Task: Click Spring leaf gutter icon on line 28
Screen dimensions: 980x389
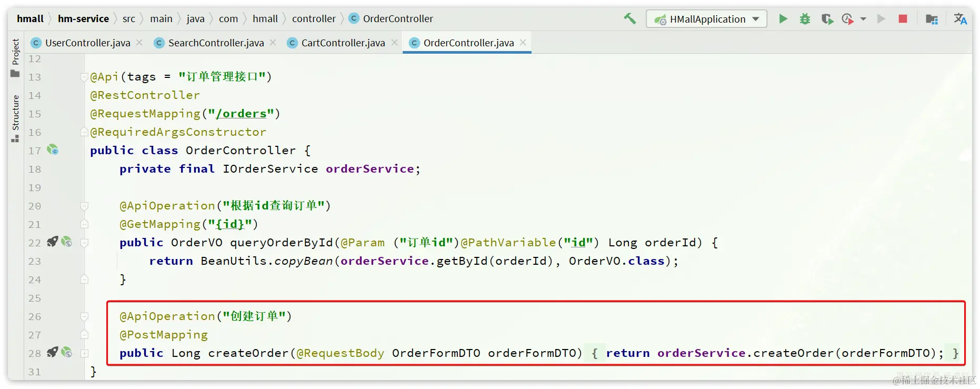Action: 66,353
